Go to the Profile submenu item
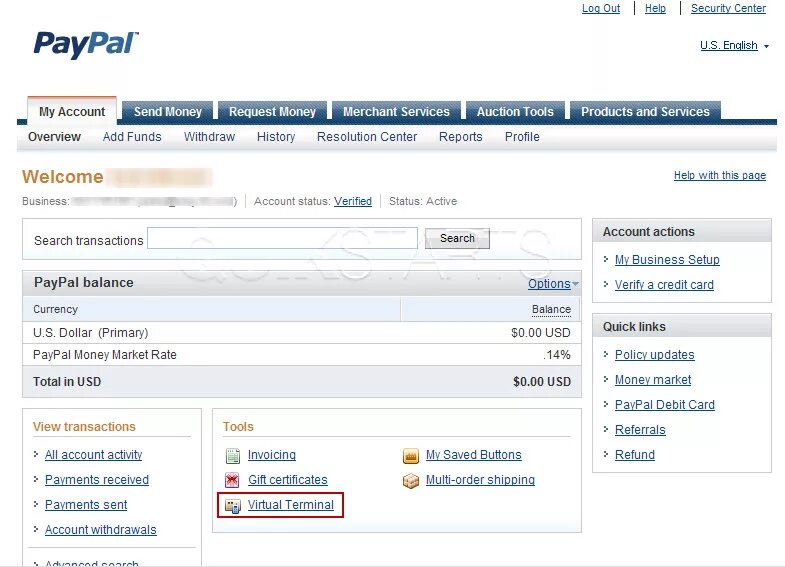Viewport: 785px width, 567px height. (x=522, y=137)
